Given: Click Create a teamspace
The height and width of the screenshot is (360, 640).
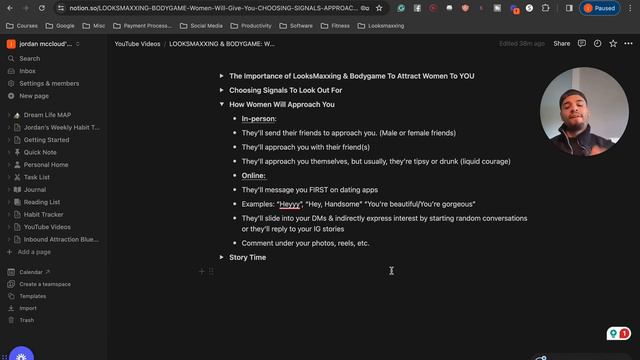Looking at the screenshot, I should tap(45, 284).
